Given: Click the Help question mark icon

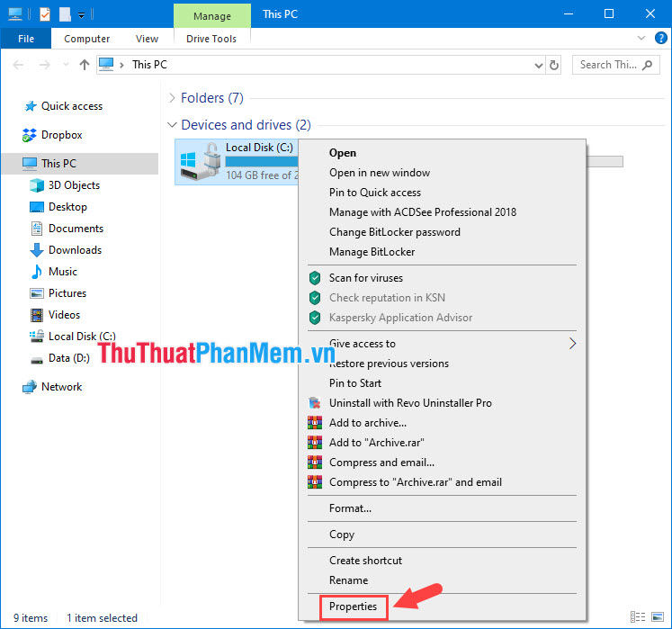Looking at the screenshot, I should [x=660, y=38].
